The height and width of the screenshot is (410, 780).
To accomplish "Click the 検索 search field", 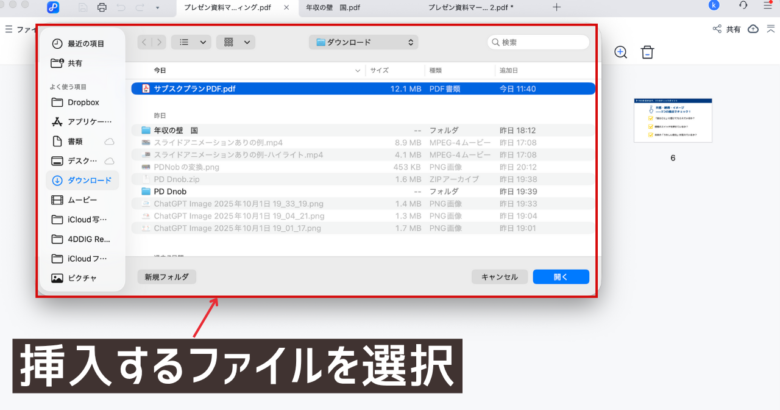I will point(538,42).
